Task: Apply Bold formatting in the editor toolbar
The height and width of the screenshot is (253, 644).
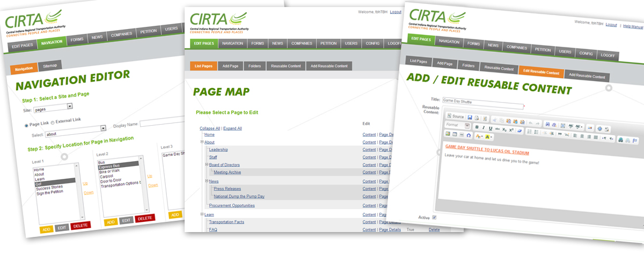Action: 476,127
